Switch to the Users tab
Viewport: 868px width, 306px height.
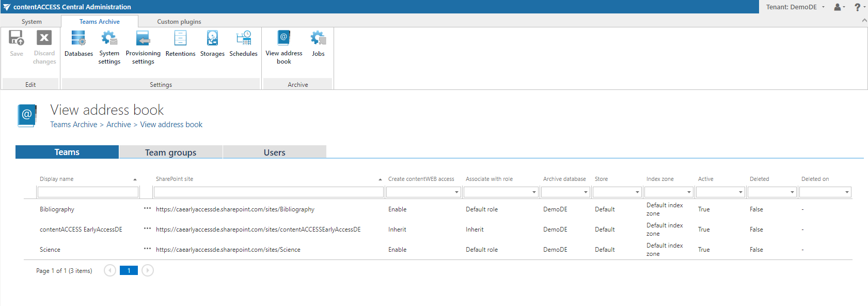(274, 152)
